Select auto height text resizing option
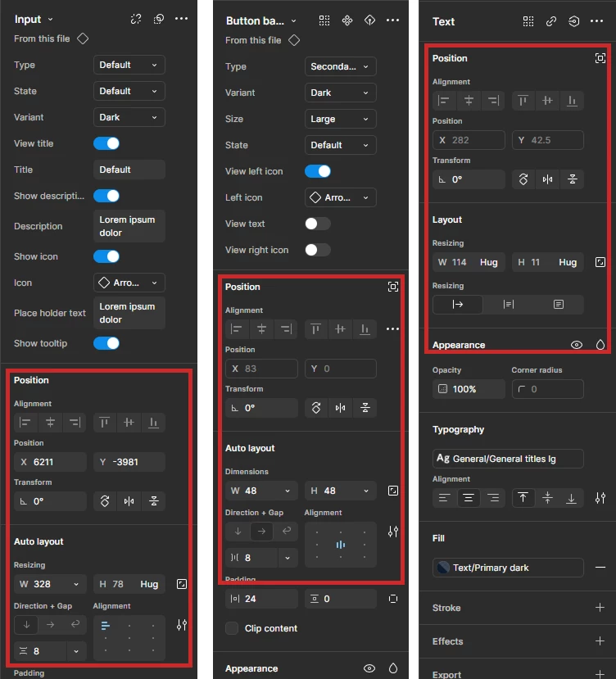The width and height of the screenshot is (616, 679). (x=508, y=305)
